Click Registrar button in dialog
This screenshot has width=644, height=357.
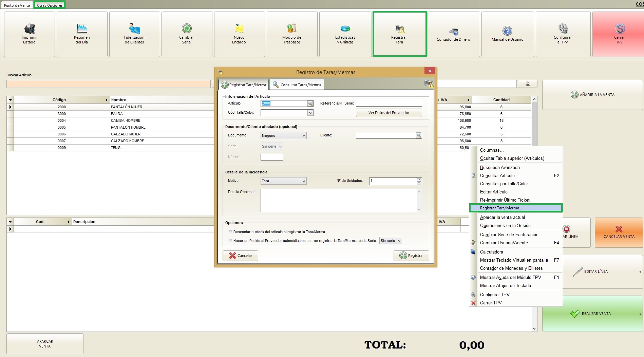click(411, 256)
